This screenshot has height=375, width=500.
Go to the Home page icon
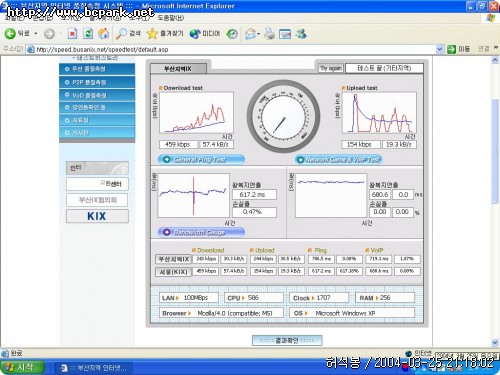pyautogui.click(x=104, y=34)
